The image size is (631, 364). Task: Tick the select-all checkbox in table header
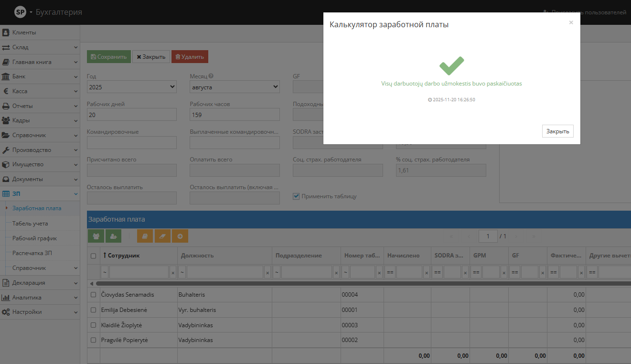tap(94, 256)
